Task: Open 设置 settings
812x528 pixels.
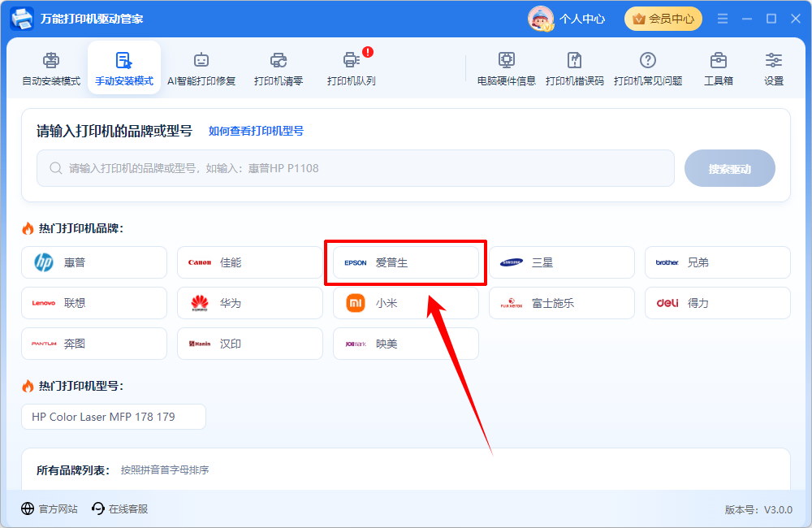Action: coord(774,68)
